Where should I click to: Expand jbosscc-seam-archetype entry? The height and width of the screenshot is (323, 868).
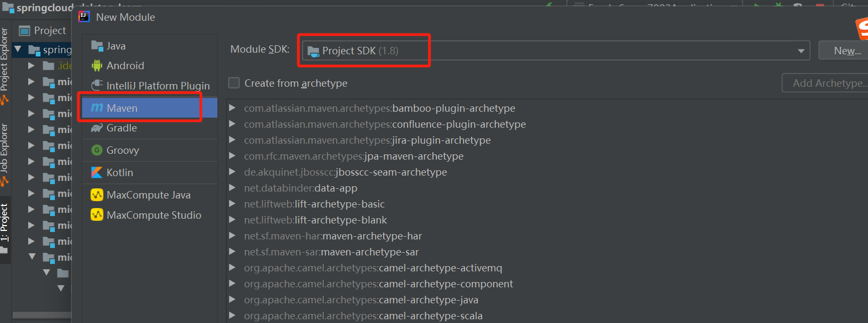[232, 172]
